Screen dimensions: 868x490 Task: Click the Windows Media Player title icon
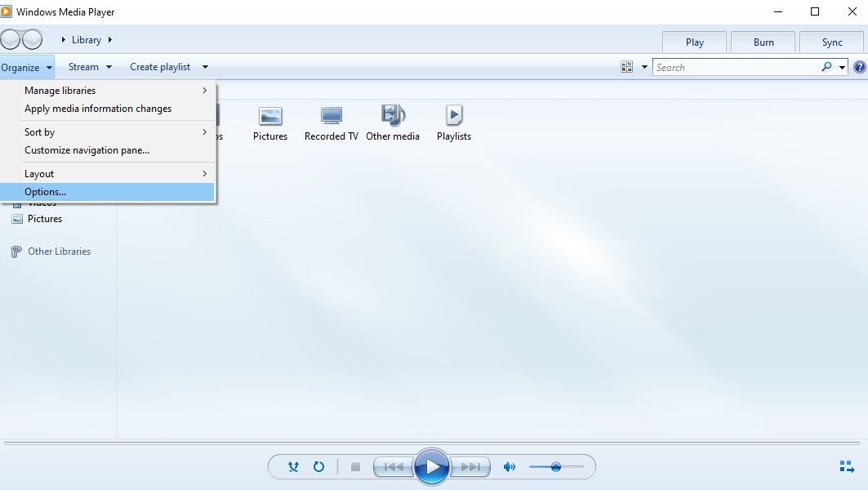point(6,11)
